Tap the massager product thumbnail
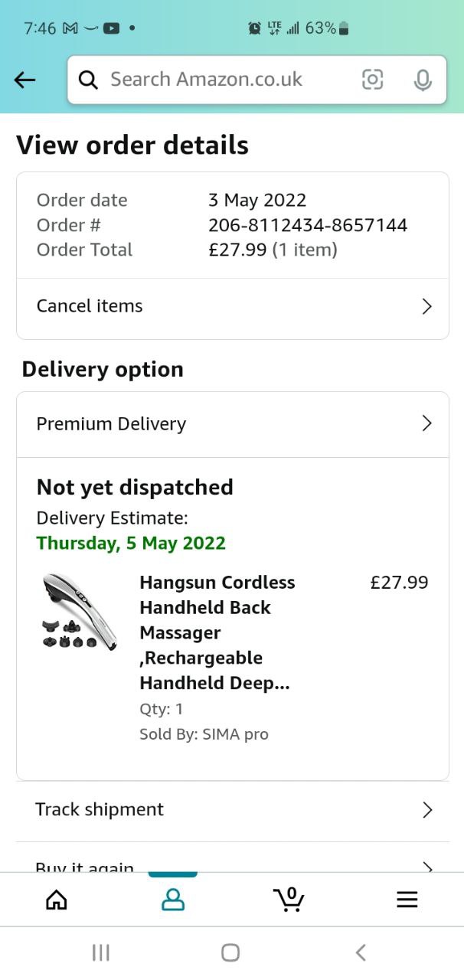 click(x=80, y=612)
